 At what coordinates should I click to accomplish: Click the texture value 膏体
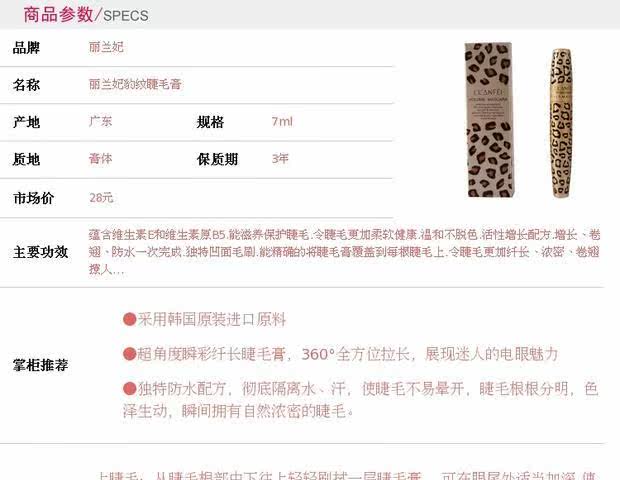100,159
